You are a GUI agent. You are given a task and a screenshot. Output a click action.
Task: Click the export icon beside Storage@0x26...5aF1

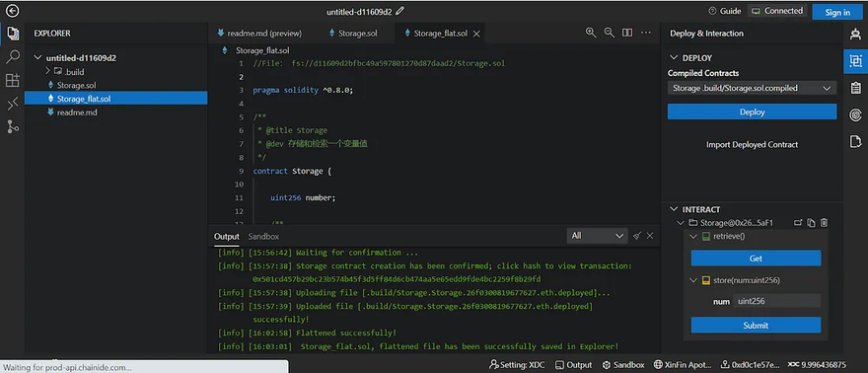pos(798,223)
